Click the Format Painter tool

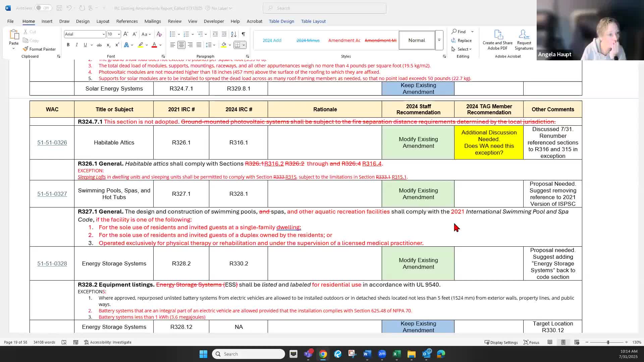(x=39, y=49)
